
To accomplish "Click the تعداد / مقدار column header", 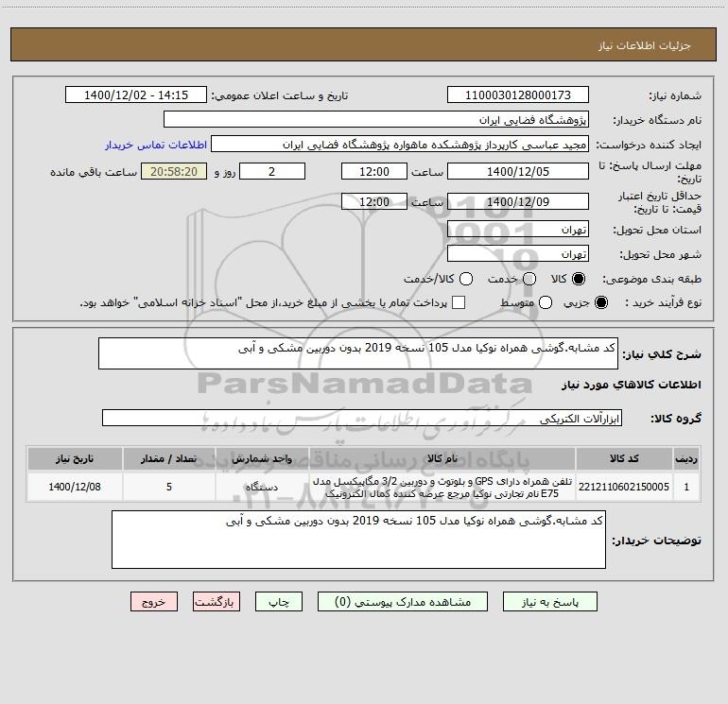I will coord(169,458).
